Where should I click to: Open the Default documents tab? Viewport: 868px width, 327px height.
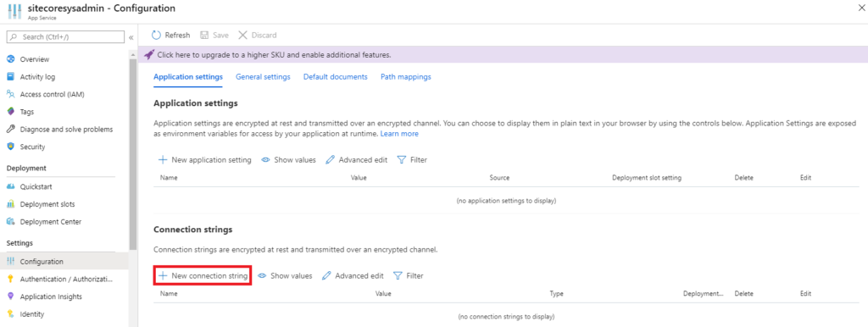[x=336, y=77]
